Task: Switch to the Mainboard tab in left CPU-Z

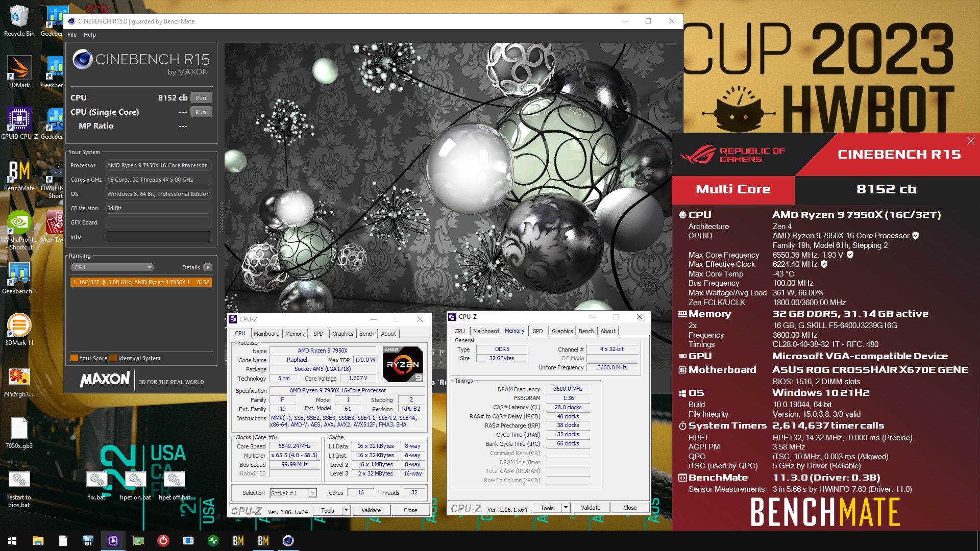Action: (x=266, y=334)
